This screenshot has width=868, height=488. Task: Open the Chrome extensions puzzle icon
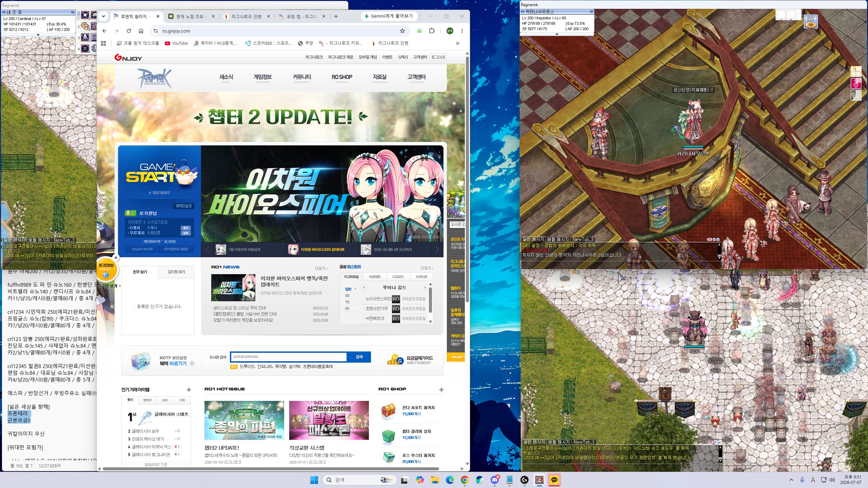[x=432, y=31]
